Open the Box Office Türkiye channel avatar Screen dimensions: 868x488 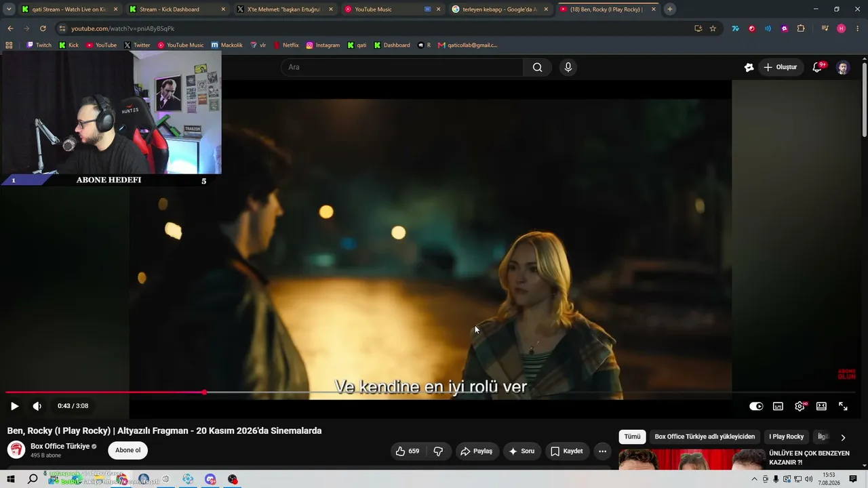(x=16, y=450)
